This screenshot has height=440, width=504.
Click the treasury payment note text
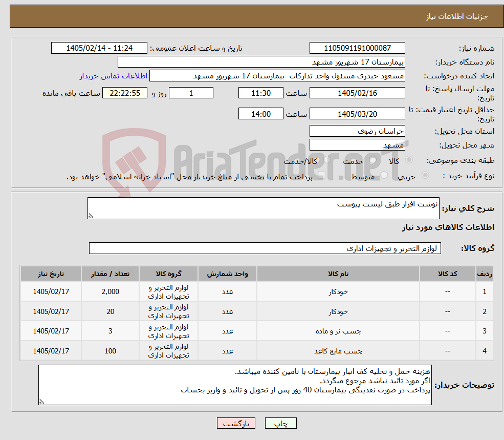pyautogui.click(x=190, y=177)
